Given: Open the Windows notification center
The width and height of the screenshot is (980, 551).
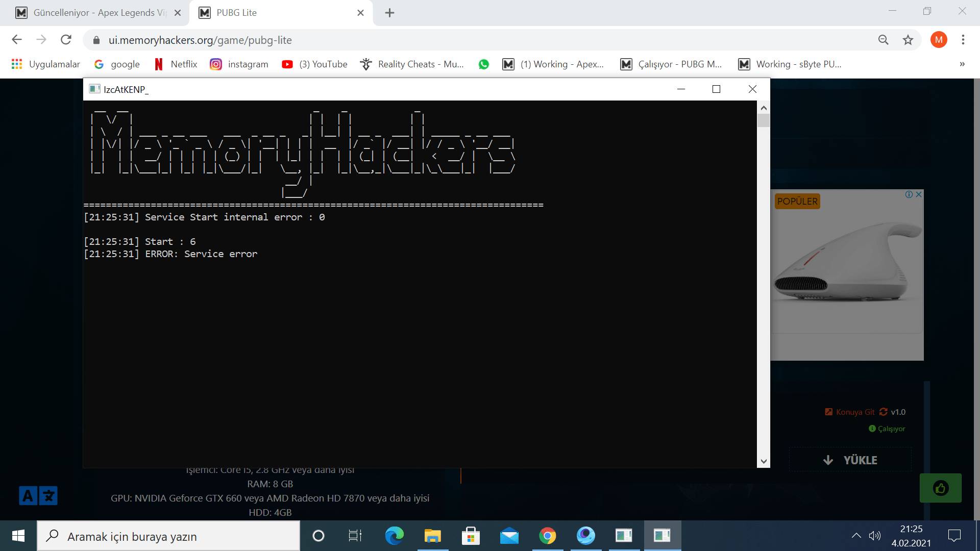Looking at the screenshot, I should click(954, 536).
